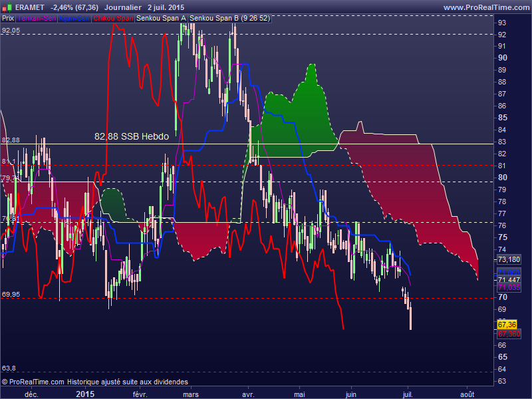Click the bold 70 tick on price axis
Screen dimensions: 532x399
click(502, 297)
